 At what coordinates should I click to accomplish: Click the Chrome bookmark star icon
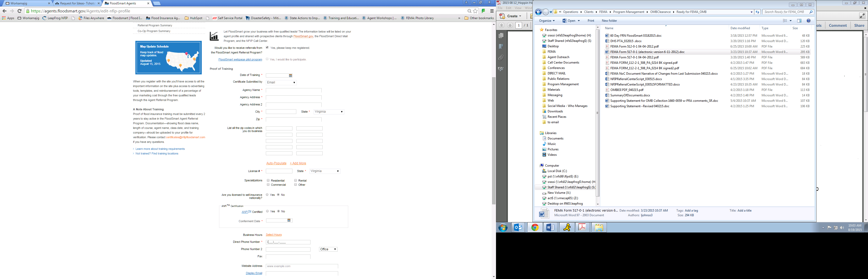[x=475, y=11]
